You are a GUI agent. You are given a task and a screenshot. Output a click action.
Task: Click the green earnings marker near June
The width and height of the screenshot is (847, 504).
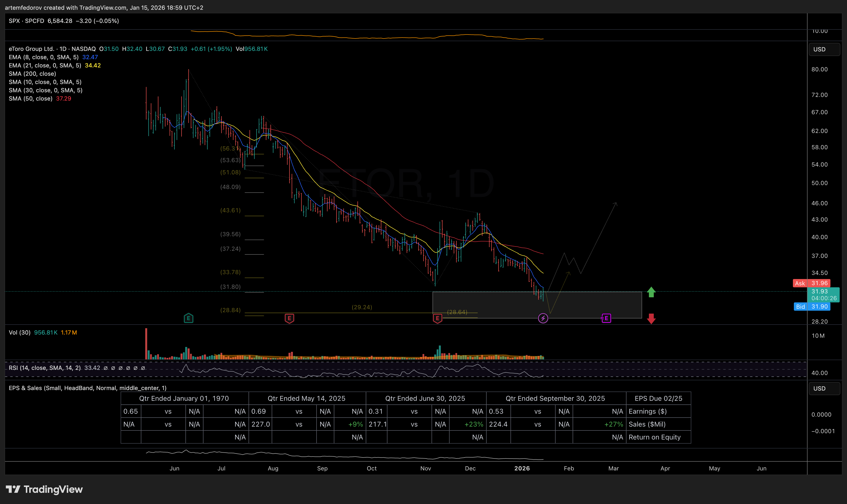pos(188,318)
